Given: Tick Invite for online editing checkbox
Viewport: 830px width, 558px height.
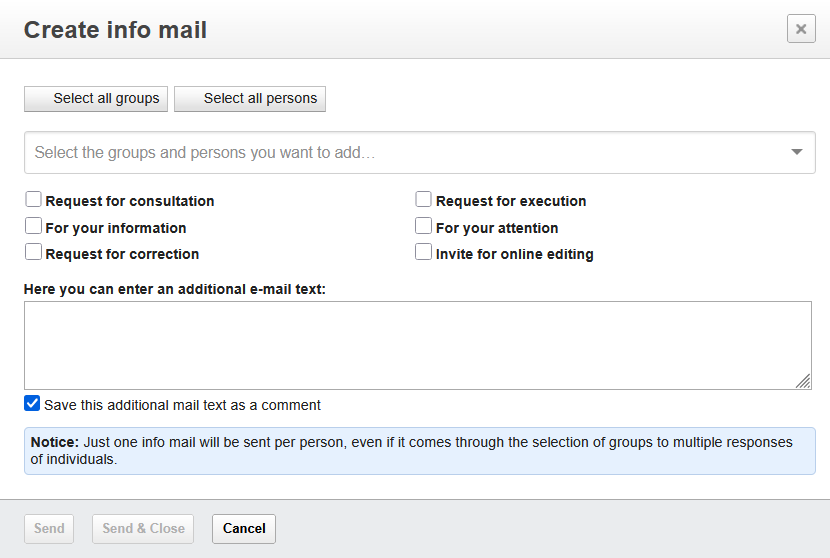Looking at the screenshot, I should 424,253.
